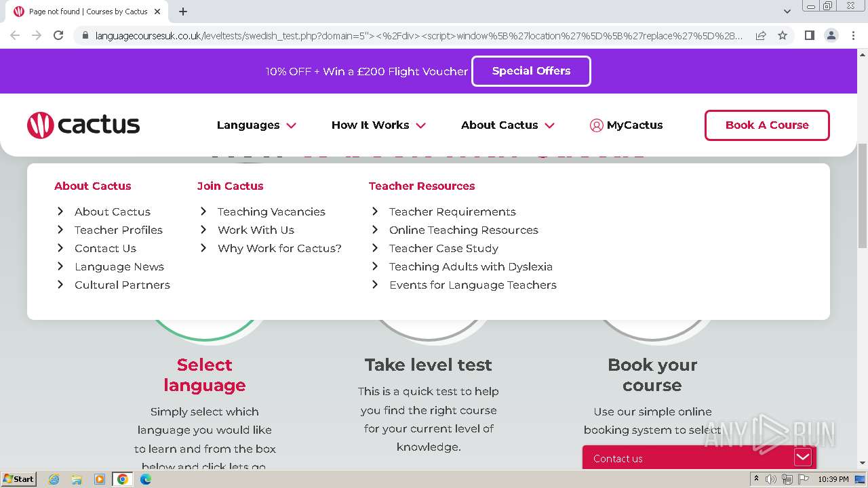Click Book A Course button
The image size is (868, 488).
tap(767, 125)
